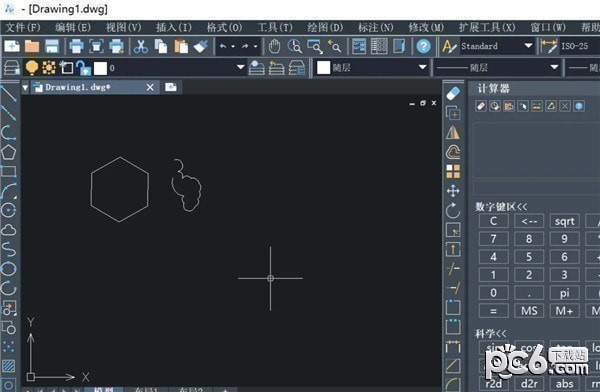This screenshot has height=392, width=600.
Task: Open the 编辑(E) menu
Action: coord(73,28)
